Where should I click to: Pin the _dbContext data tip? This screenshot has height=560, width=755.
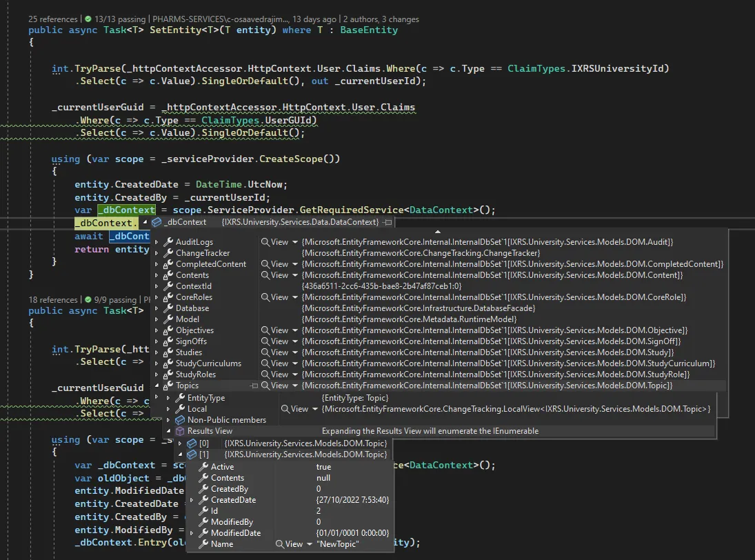[x=388, y=222]
